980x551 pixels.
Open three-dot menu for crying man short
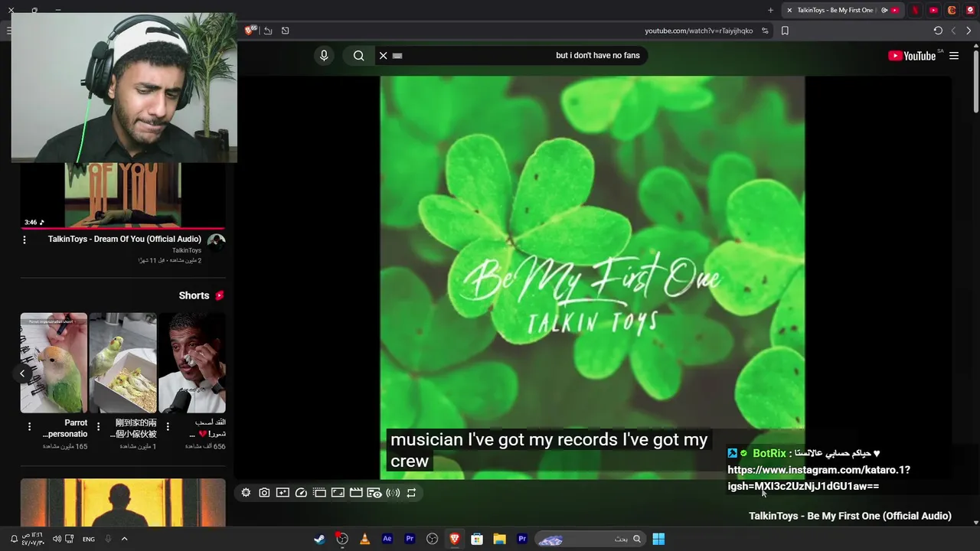click(x=168, y=426)
